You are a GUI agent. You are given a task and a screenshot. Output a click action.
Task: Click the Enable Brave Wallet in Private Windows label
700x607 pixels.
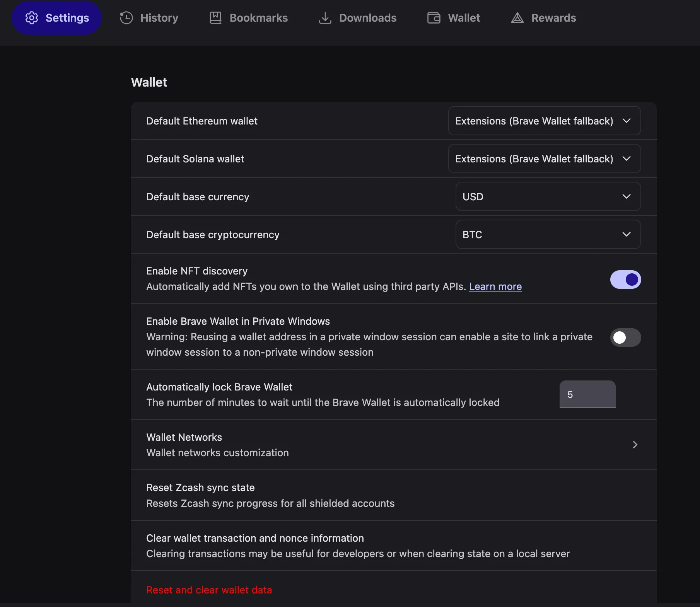(x=238, y=321)
